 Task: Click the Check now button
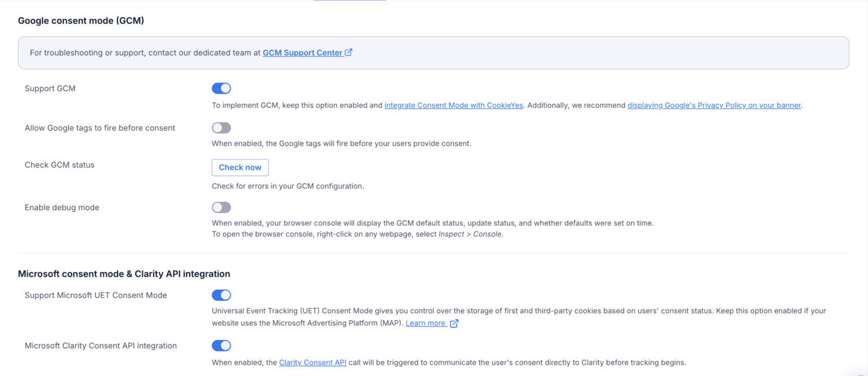click(x=240, y=168)
